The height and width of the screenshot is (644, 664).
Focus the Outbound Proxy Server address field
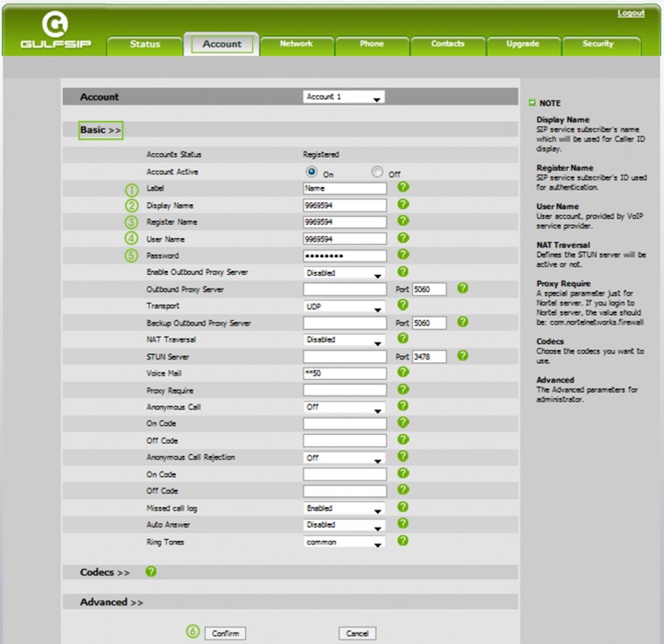345,290
